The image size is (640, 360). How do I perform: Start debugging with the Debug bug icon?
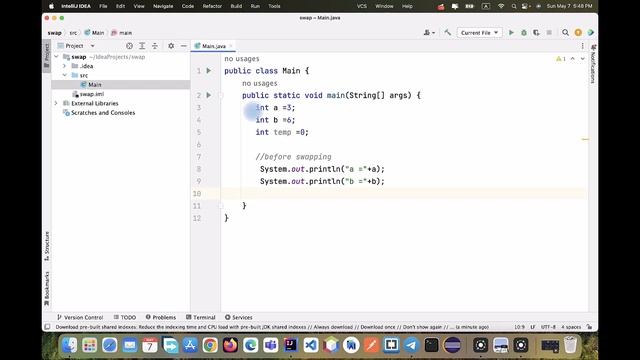coord(524,32)
